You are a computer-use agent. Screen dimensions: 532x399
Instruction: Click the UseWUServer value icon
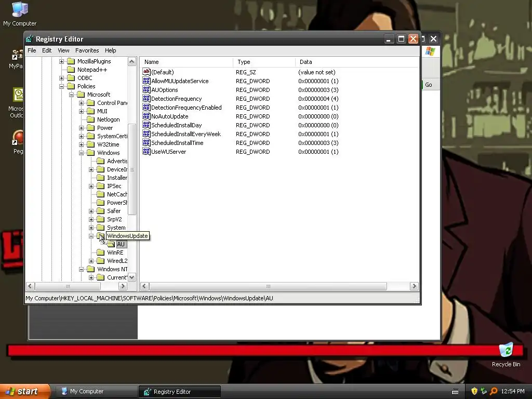(x=146, y=151)
